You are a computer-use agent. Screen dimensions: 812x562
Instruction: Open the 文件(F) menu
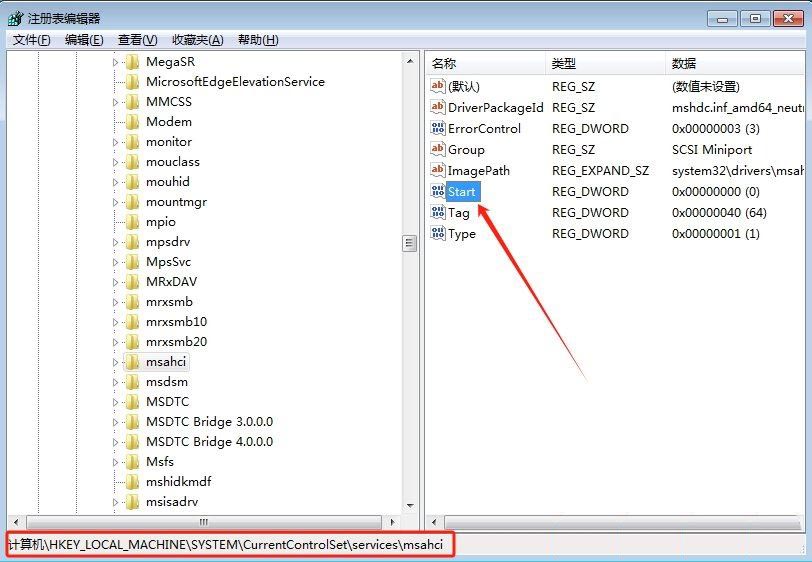click(31, 40)
